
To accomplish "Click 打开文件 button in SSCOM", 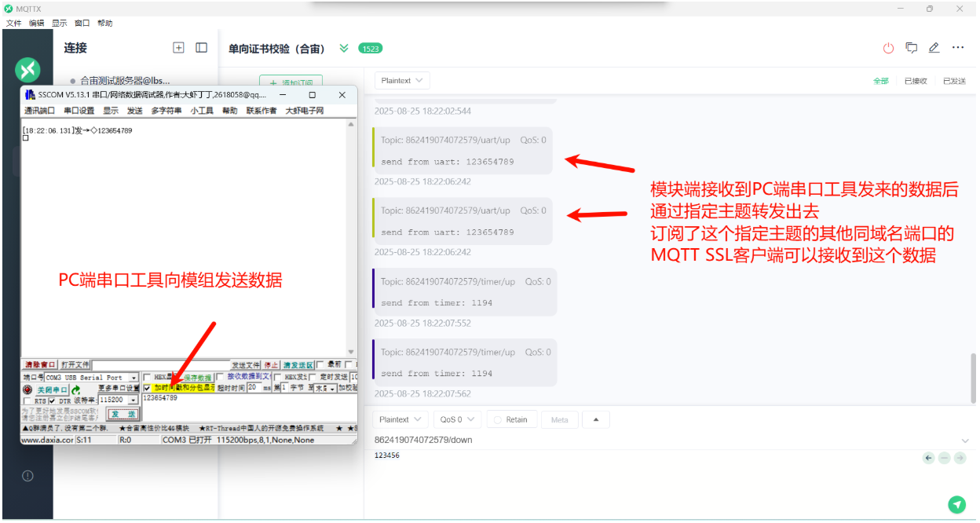I will click(75, 365).
